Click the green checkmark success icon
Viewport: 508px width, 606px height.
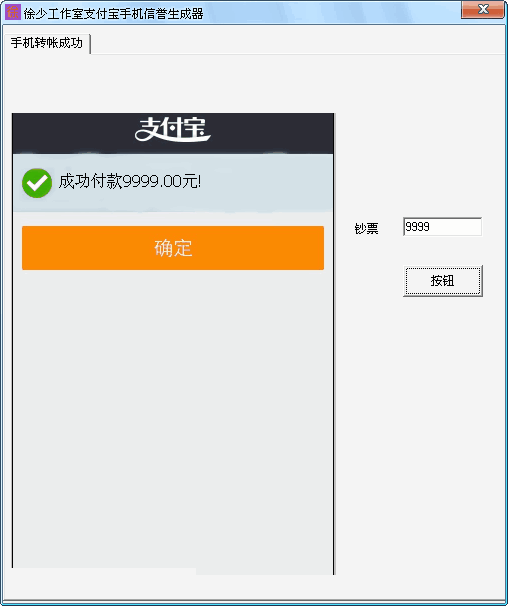(x=37, y=183)
